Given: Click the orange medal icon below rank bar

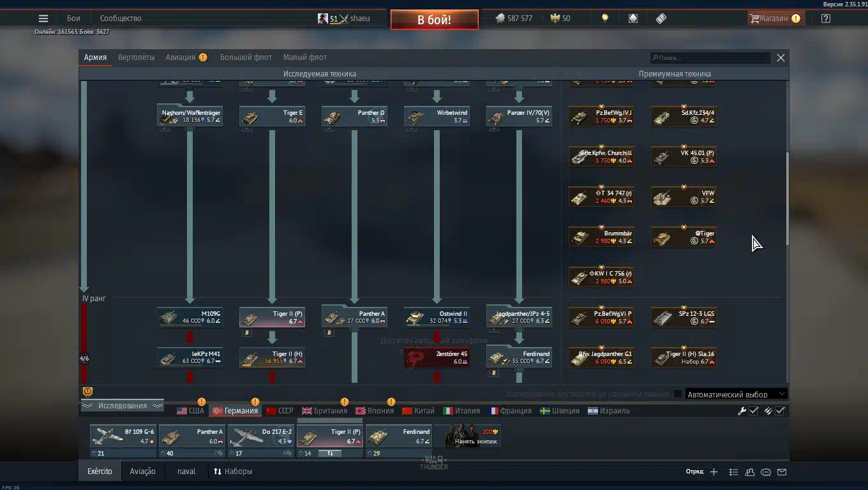Looking at the screenshot, I should tap(87, 392).
